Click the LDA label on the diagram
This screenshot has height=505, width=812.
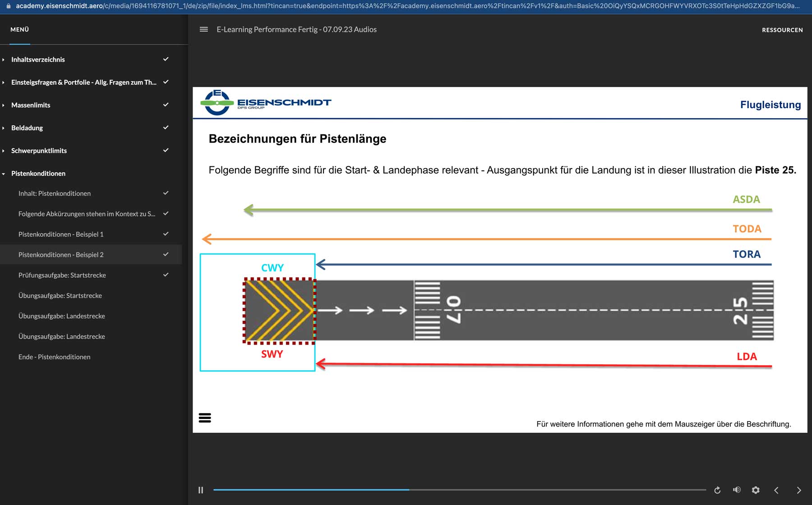(x=747, y=357)
